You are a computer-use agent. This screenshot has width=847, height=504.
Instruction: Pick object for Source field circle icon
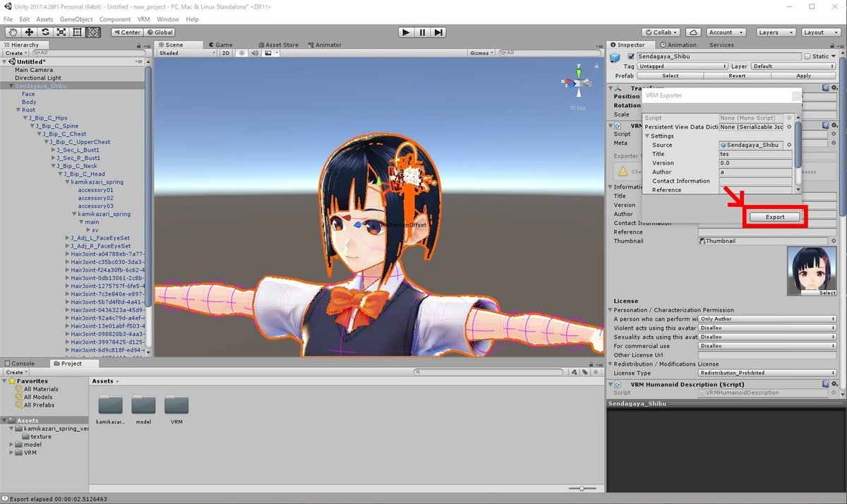tap(789, 145)
